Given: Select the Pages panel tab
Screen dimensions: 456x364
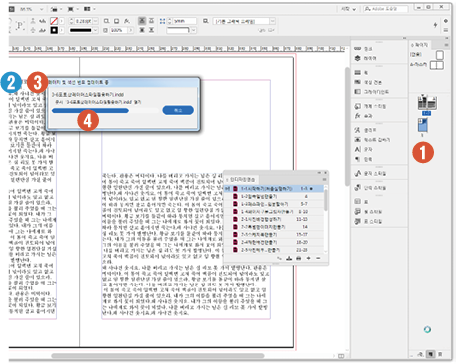Looking at the screenshot, I should coord(420,44).
